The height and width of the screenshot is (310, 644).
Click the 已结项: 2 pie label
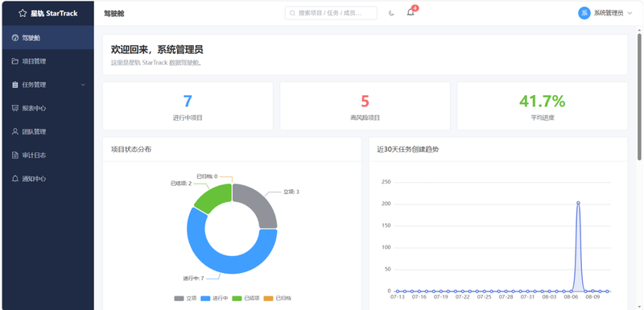pos(181,183)
